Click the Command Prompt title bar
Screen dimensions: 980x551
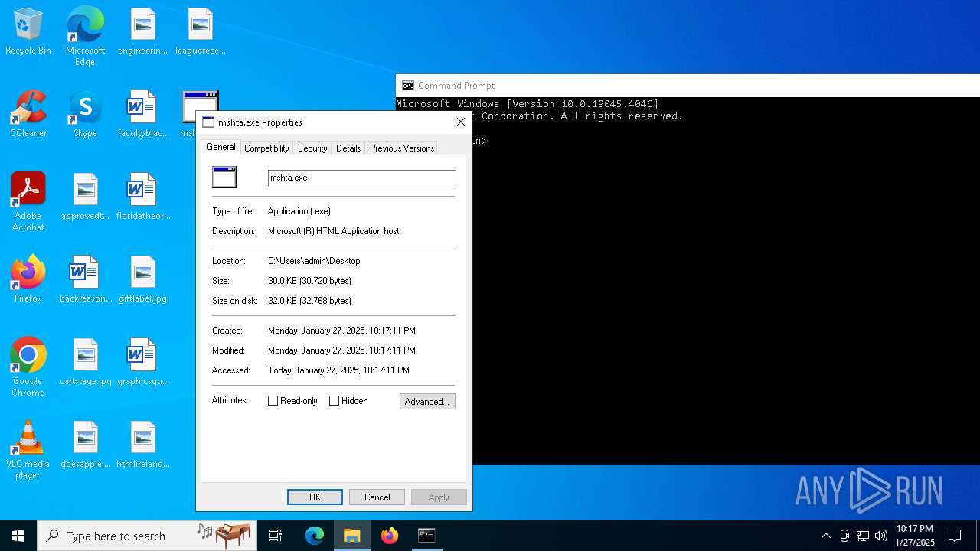[x=688, y=86]
